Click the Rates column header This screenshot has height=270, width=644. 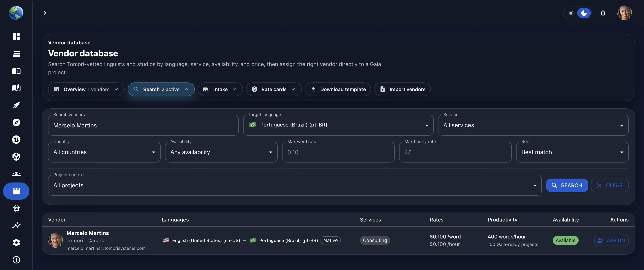(x=436, y=220)
